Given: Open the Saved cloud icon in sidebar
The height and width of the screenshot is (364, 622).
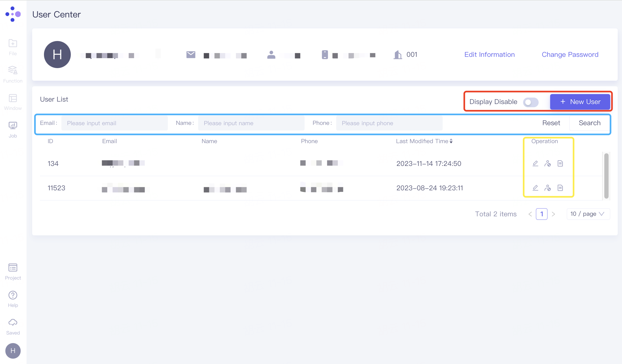Looking at the screenshot, I should [13, 326].
